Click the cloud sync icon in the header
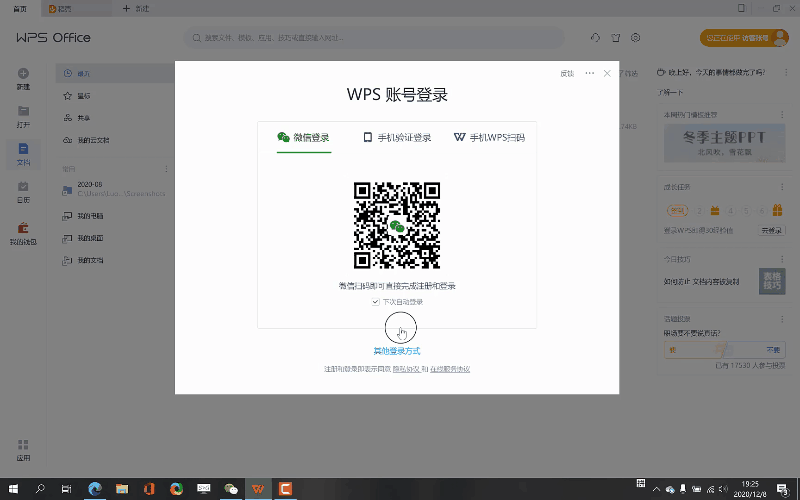 595,38
